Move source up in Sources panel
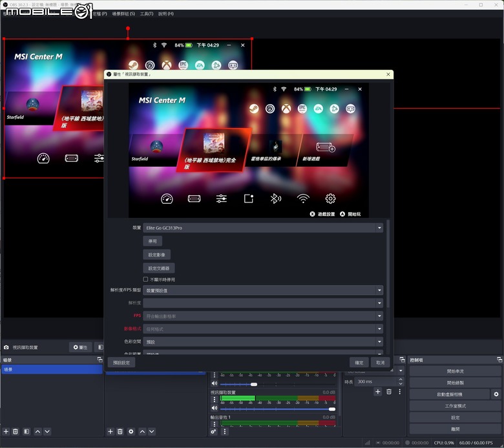 [142, 431]
